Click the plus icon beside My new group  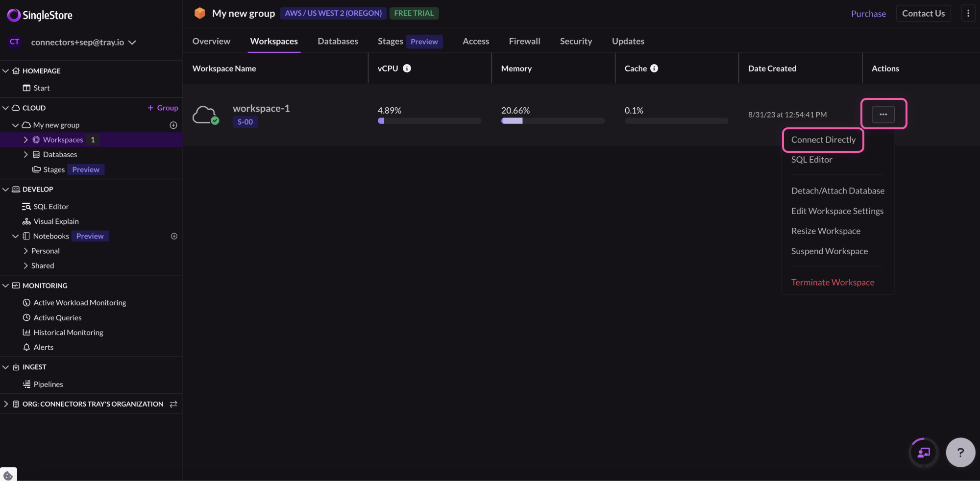173,125
